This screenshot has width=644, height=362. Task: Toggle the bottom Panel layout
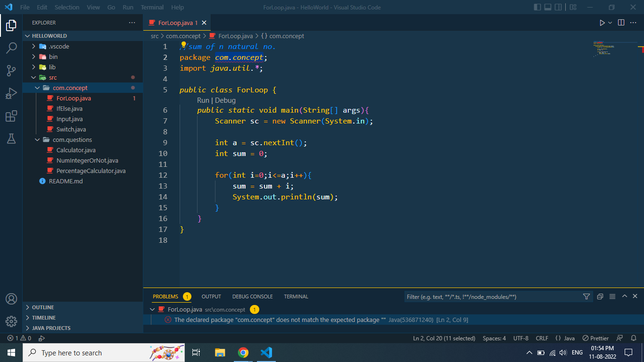[x=548, y=8]
